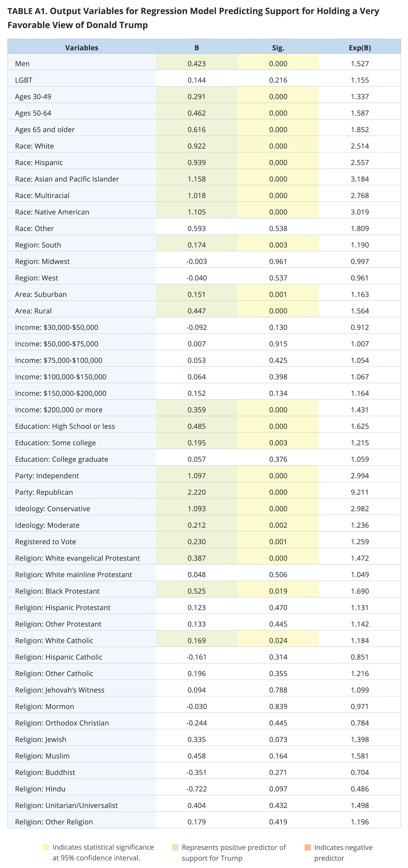
Task: Click the Race: Asian and Pacific Islander label
Action: click(67, 179)
